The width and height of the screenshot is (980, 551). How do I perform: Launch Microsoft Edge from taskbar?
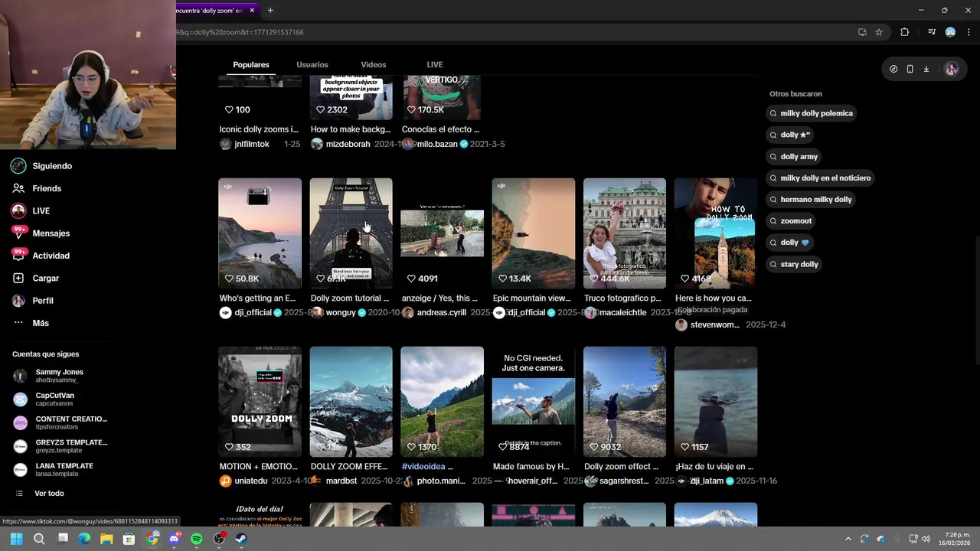pyautogui.click(x=84, y=539)
